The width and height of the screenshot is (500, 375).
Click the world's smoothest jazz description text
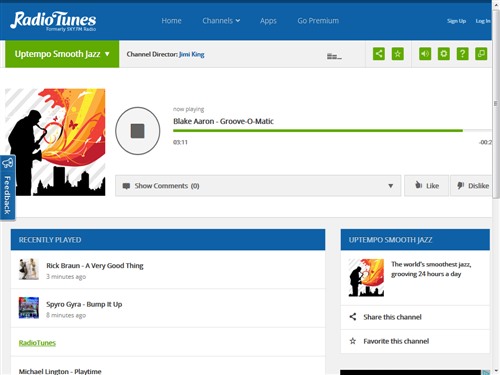point(431,269)
